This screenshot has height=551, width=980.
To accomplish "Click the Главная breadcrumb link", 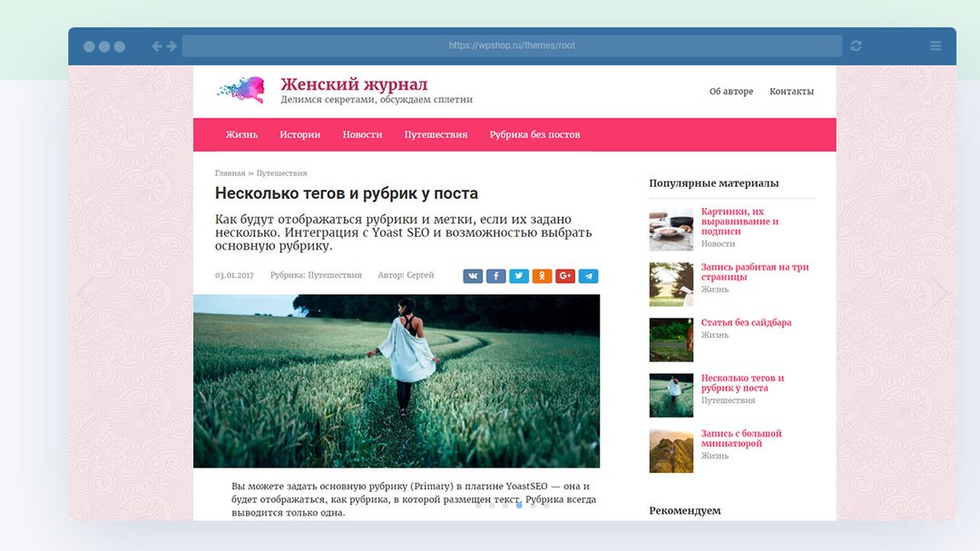I will (230, 172).
